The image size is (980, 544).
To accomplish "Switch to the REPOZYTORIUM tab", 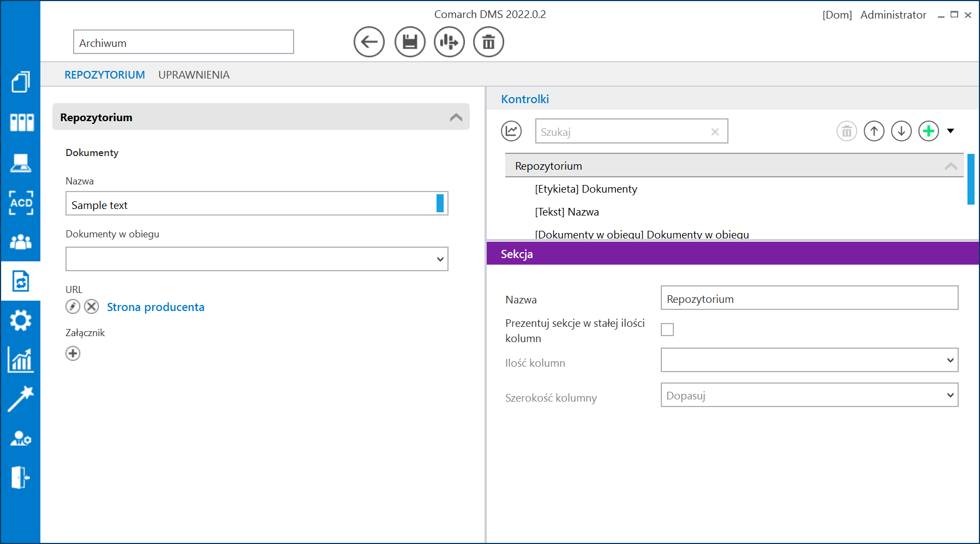I will (x=105, y=75).
